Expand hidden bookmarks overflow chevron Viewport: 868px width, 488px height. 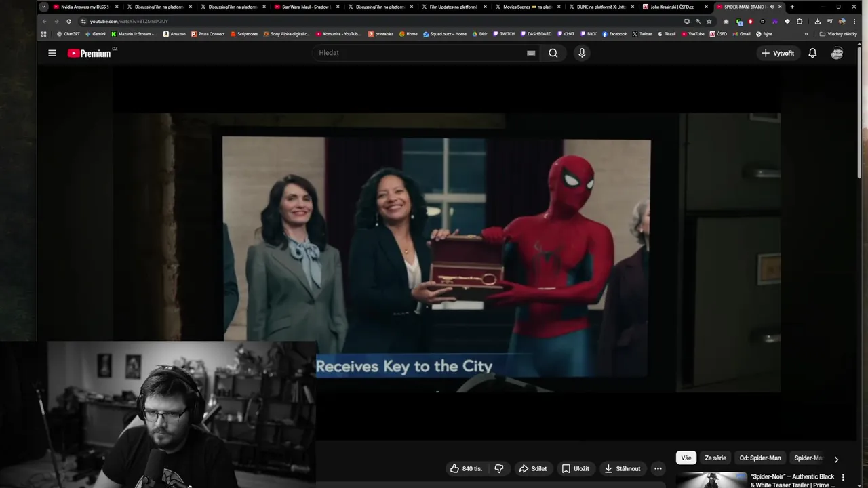806,34
